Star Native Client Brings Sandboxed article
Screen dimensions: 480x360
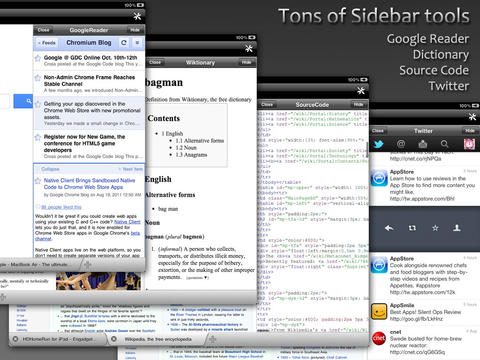pos(38,181)
